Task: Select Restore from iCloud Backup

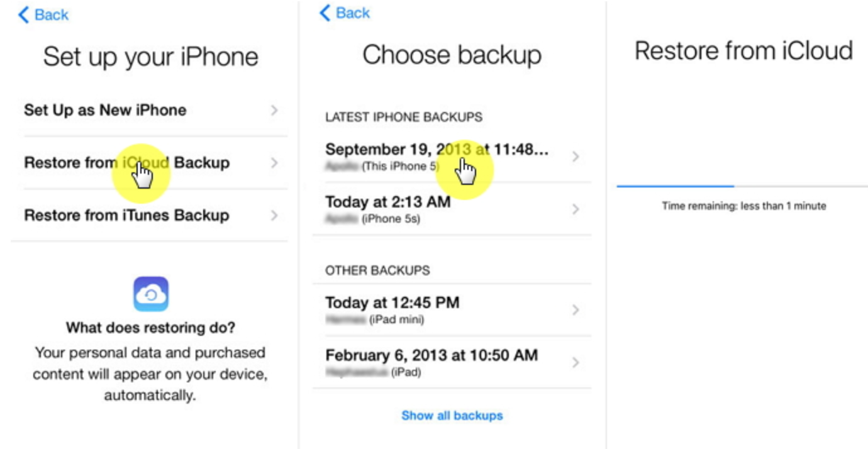Action: click(126, 162)
